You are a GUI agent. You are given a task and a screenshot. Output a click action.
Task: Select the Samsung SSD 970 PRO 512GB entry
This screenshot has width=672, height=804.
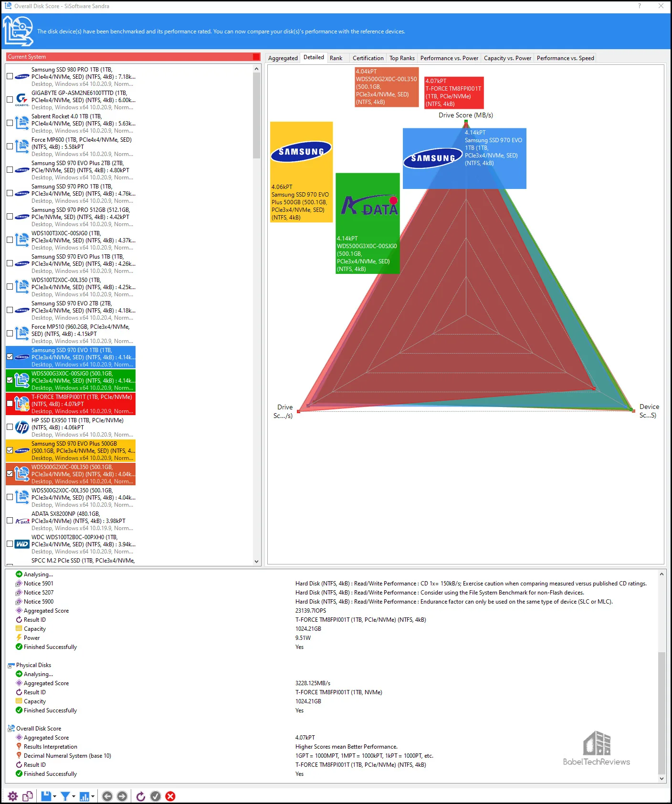pos(71,217)
